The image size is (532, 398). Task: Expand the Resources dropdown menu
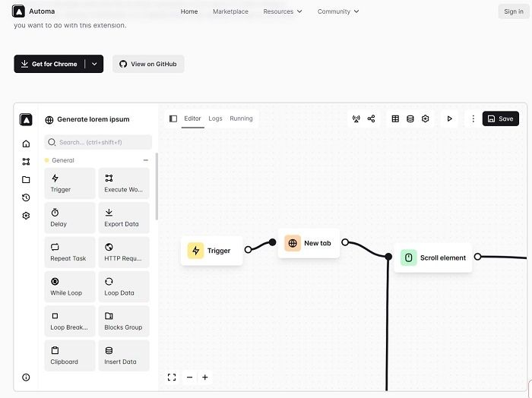click(x=283, y=11)
